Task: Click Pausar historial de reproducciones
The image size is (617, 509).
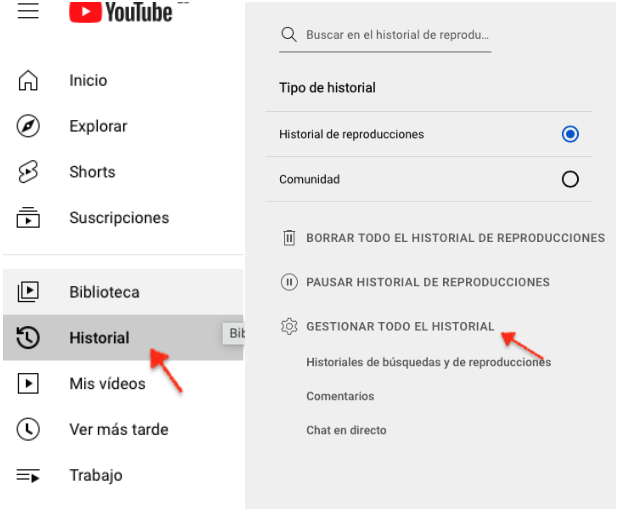Action: [428, 282]
